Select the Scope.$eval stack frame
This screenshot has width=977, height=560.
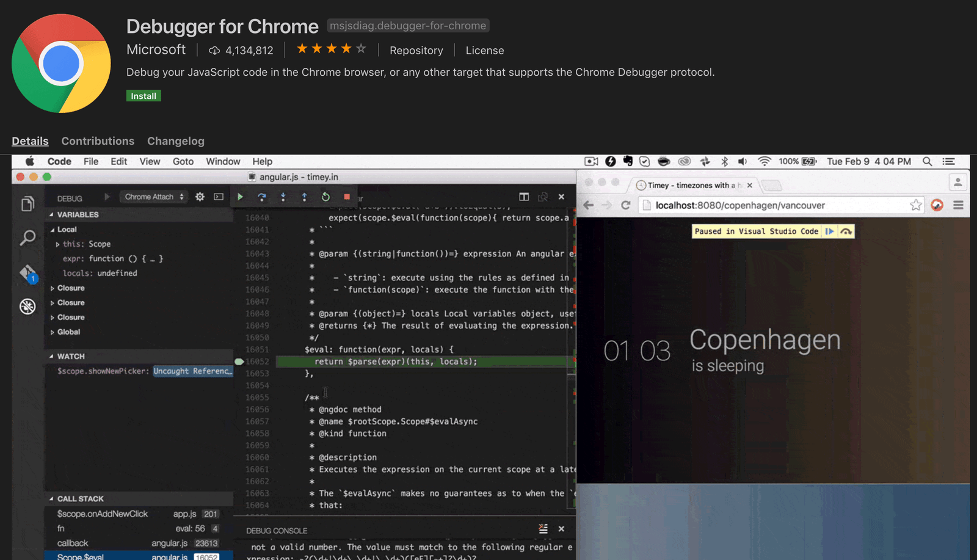click(138, 556)
